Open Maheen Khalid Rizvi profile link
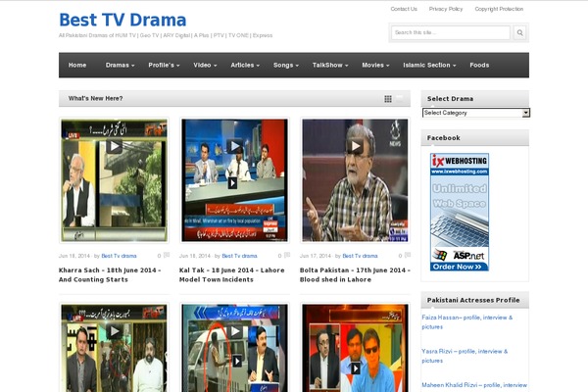This screenshot has width=588, height=392. 474,385
